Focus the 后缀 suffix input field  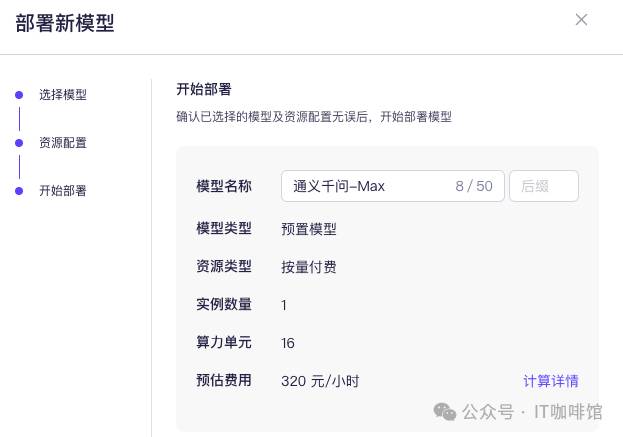click(x=544, y=186)
